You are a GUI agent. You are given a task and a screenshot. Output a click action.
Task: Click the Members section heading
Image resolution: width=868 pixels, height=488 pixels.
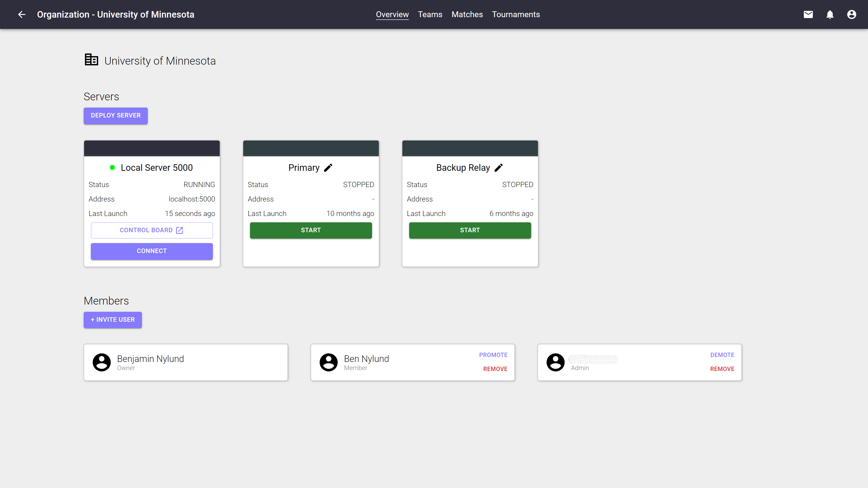[106, 301]
